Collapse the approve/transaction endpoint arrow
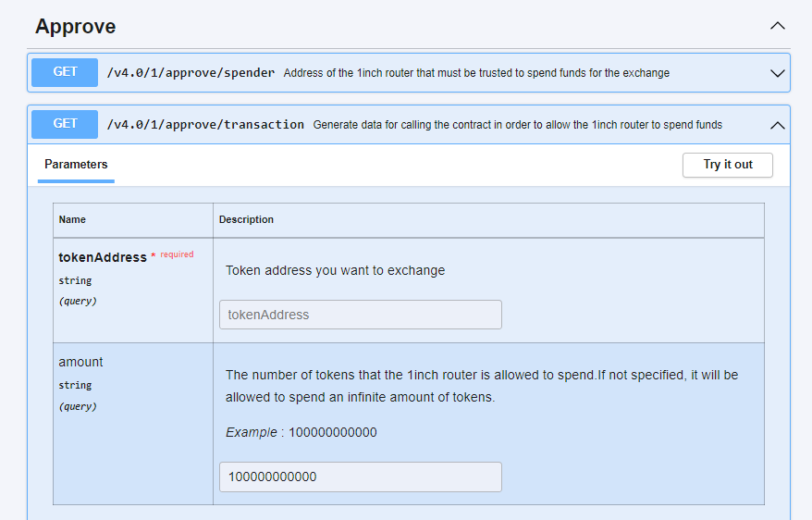 [777, 125]
